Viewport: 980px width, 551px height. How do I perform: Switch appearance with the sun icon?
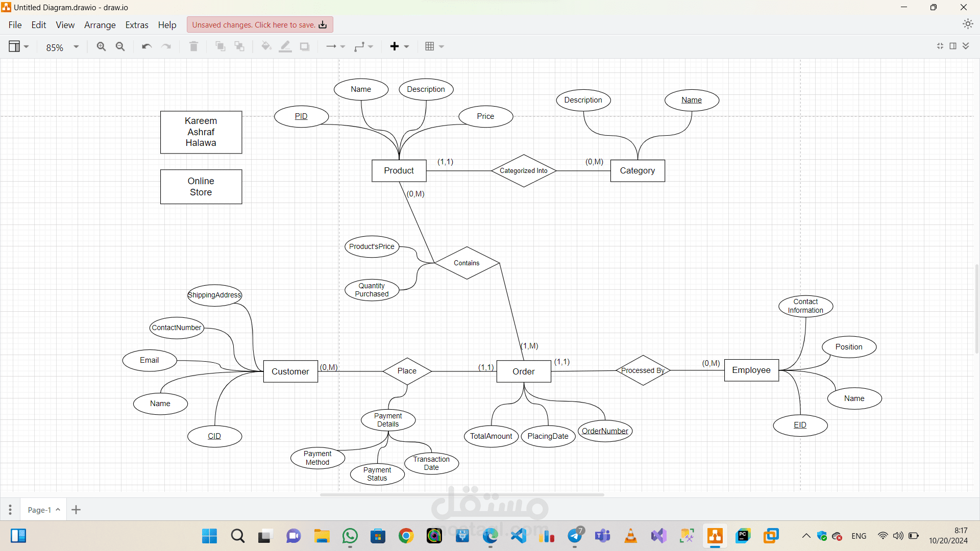967,24
